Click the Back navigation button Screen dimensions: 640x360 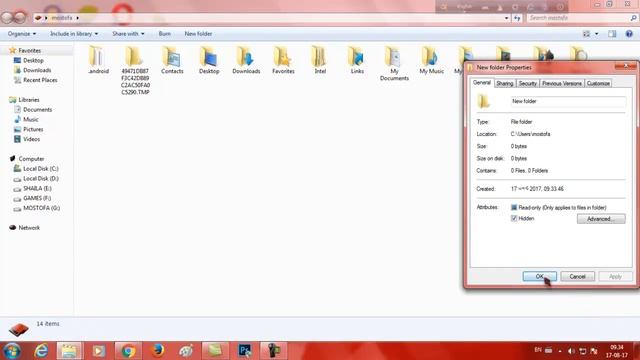(x=7, y=18)
